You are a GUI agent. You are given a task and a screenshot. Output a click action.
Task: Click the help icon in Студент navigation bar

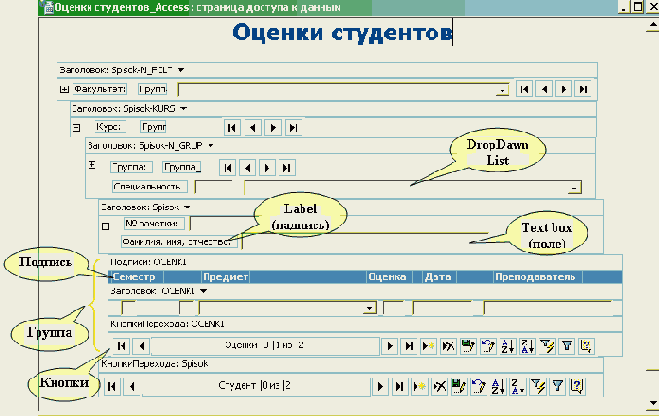(x=576, y=385)
